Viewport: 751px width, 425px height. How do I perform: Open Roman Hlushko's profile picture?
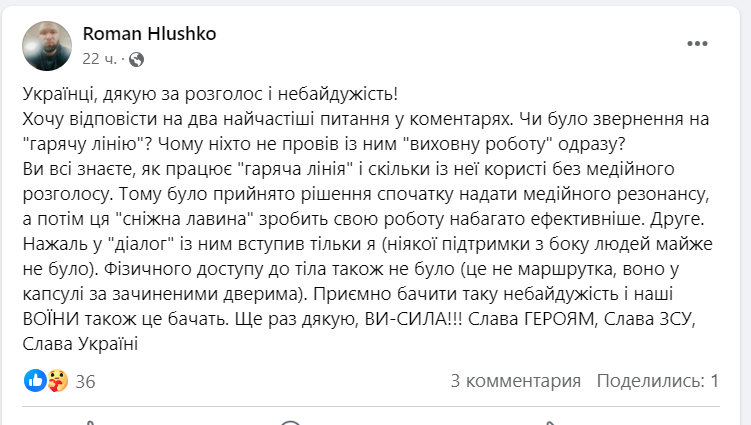(x=46, y=45)
